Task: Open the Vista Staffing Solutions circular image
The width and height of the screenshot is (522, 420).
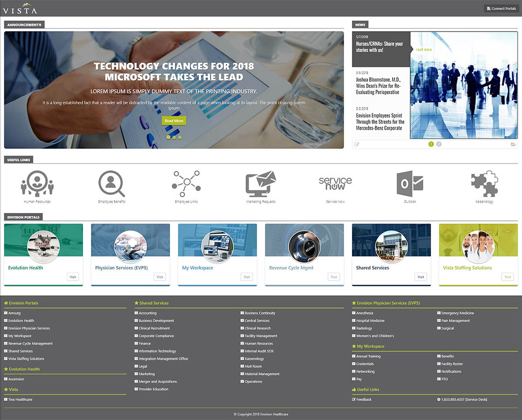Action: tap(479, 247)
